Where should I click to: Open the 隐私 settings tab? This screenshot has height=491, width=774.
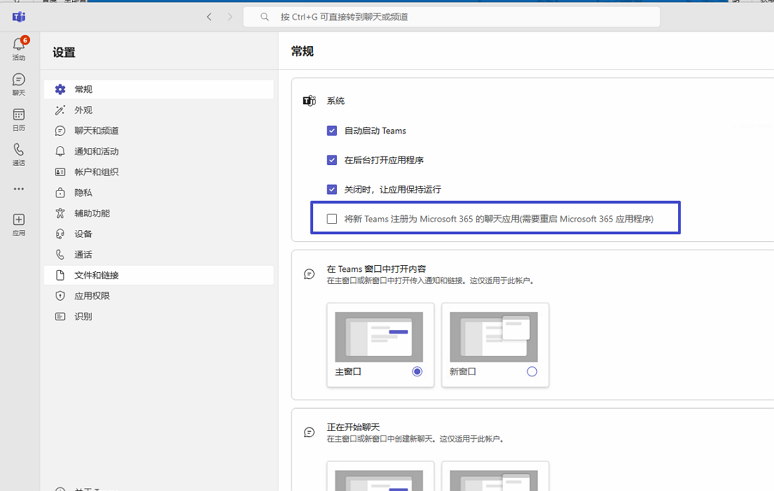(x=158, y=192)
